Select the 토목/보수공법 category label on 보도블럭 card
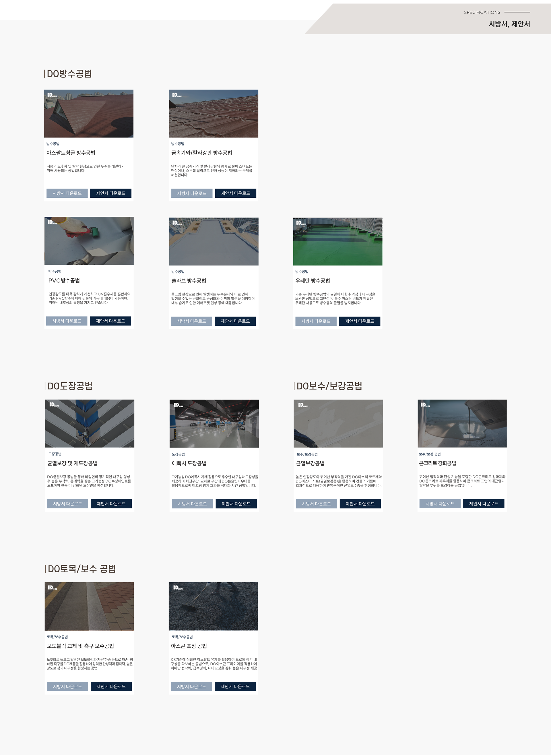This screenshot has height=756, width=551. tap(57, 637)
